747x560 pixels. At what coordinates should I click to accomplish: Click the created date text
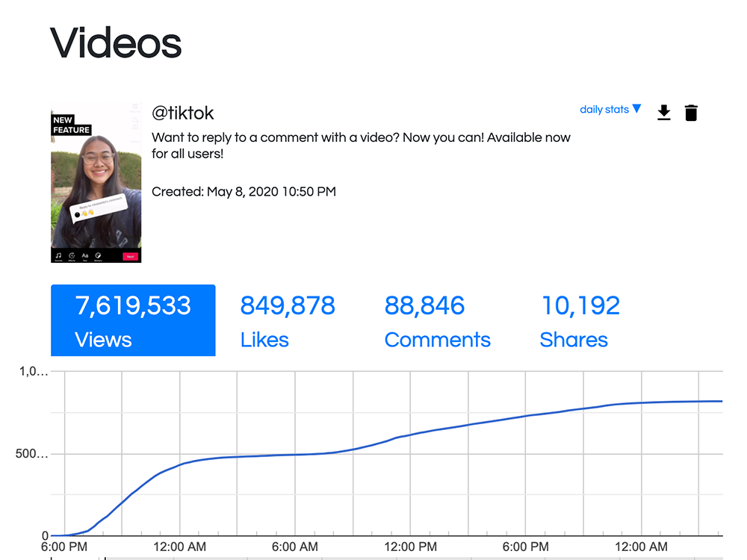click(x=244, y=191)
